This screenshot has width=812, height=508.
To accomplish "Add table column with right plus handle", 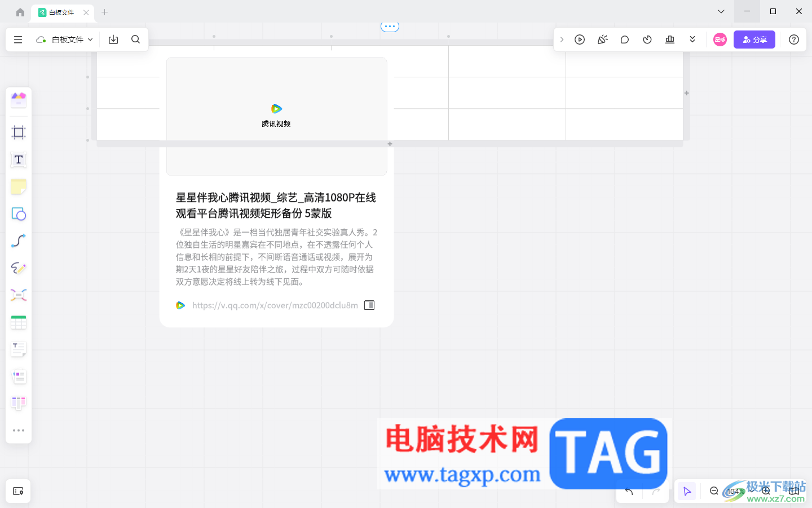I will 687,93.
